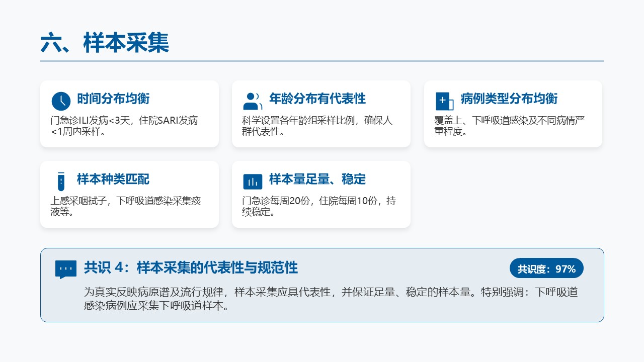Select the 样本种类匹配 heading text
This screenshot has height=362, width=644.
click(113, 179)
